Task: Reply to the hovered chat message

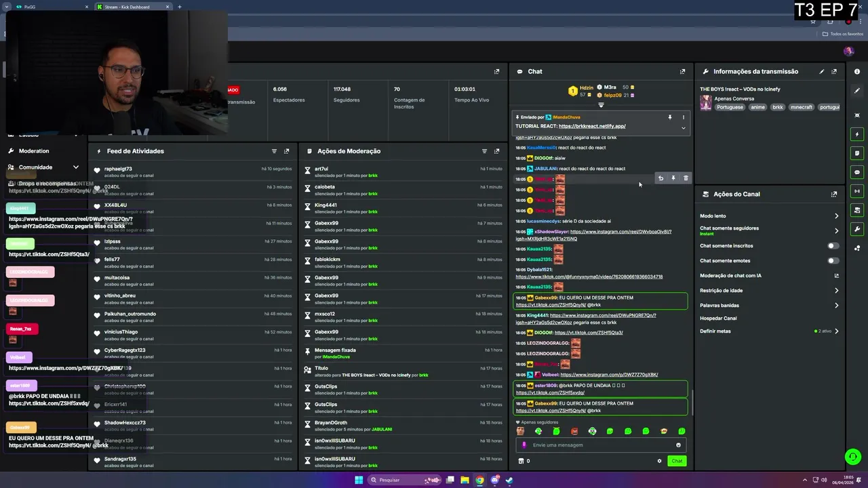Action: [x=660, y=178]
